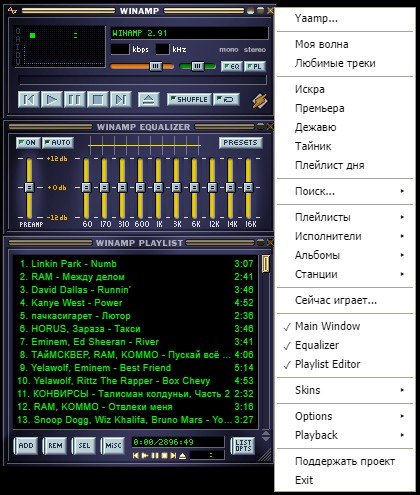
Task: Open LIST OPTS in playlist window
Action: (243, 446)
